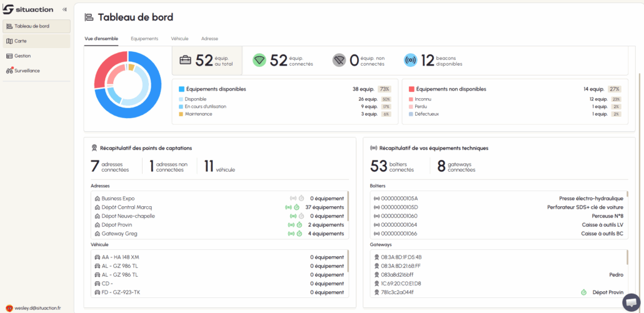The height and width of the screenshot is (313, 644).
Task: Click the green timer icon near Dépot Provin gateway
Action: point(583,292)
